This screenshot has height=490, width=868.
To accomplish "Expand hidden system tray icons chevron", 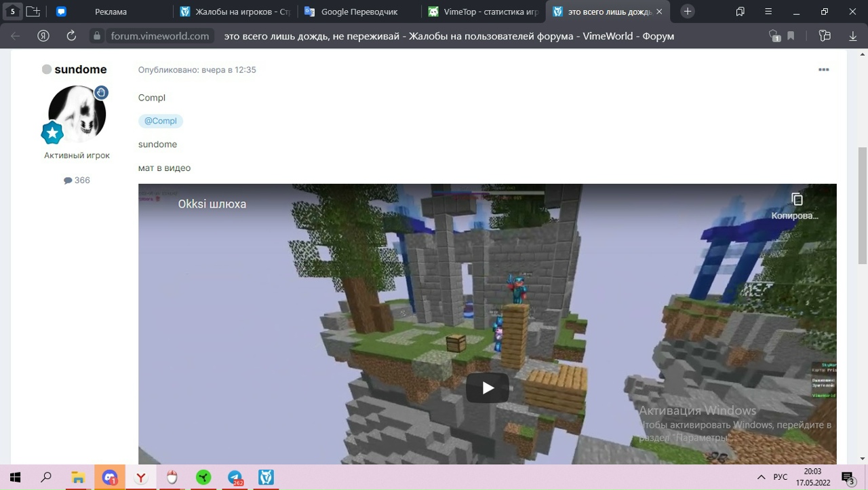I will point(761,477).
